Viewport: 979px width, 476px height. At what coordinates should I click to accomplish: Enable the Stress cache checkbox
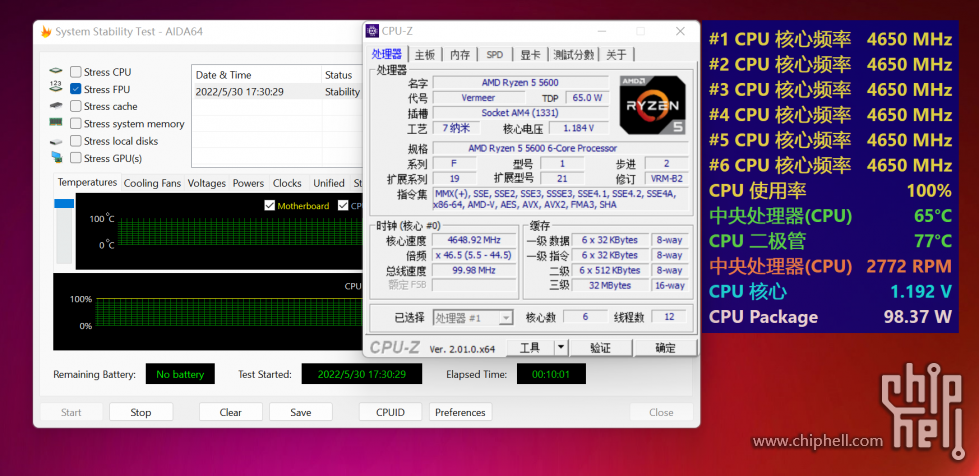coord(76,106)
